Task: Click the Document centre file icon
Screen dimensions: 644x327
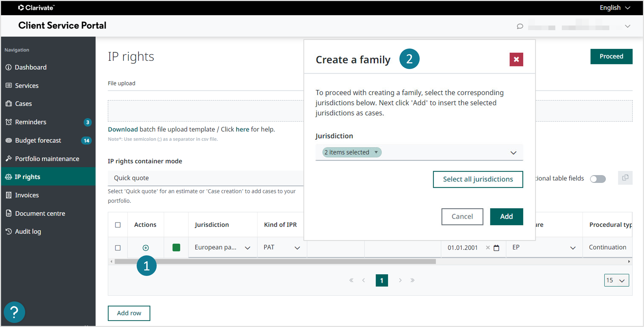Action: [9, 213]
